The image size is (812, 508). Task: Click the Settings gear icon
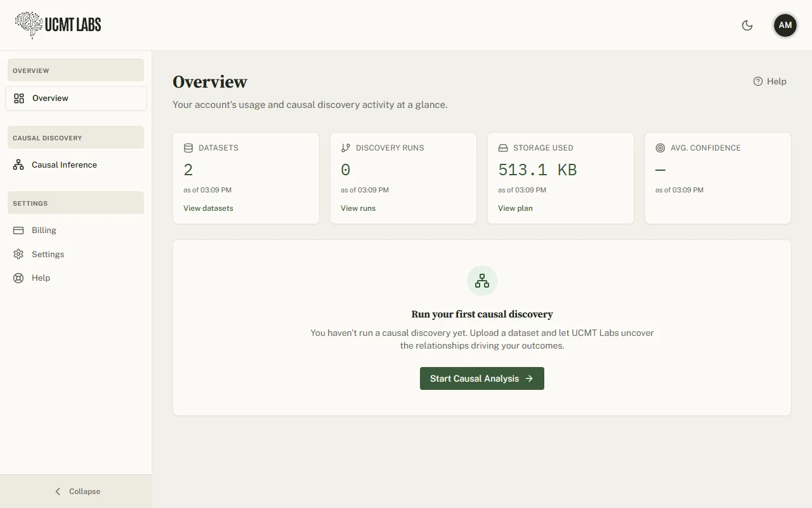pyautogui.click(x=18, y=255)
